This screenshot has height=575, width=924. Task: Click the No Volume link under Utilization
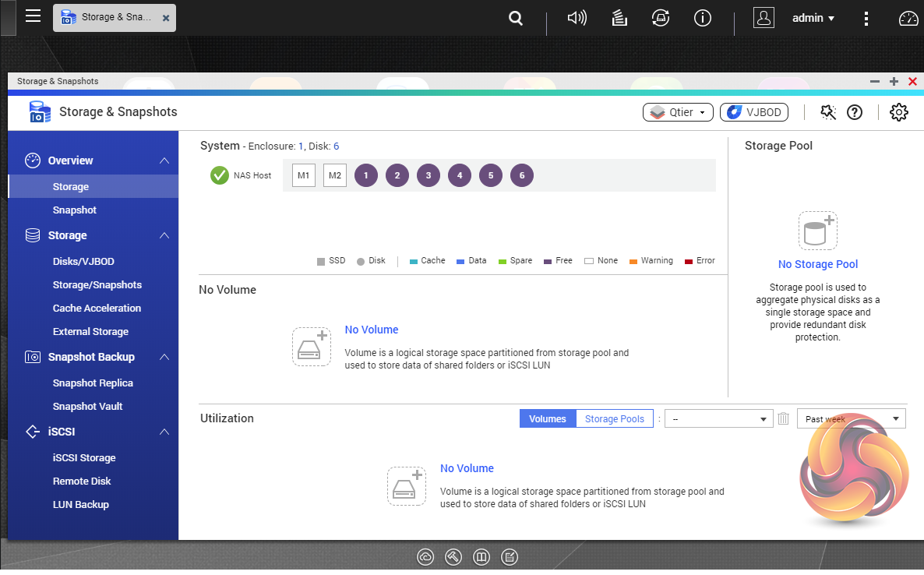point(467,468)
